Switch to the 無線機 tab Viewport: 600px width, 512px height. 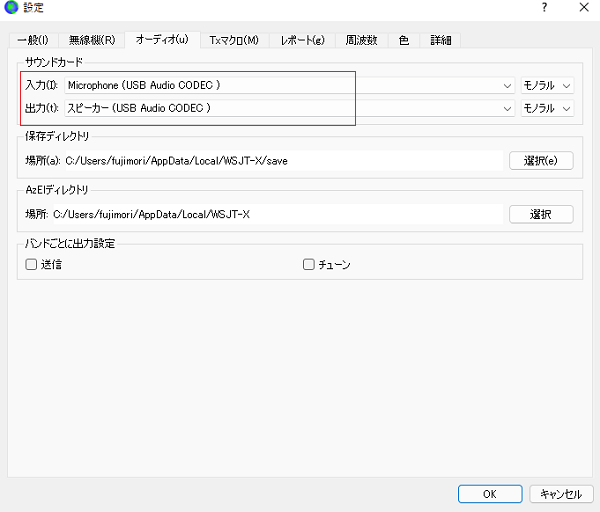pos(92,40)
